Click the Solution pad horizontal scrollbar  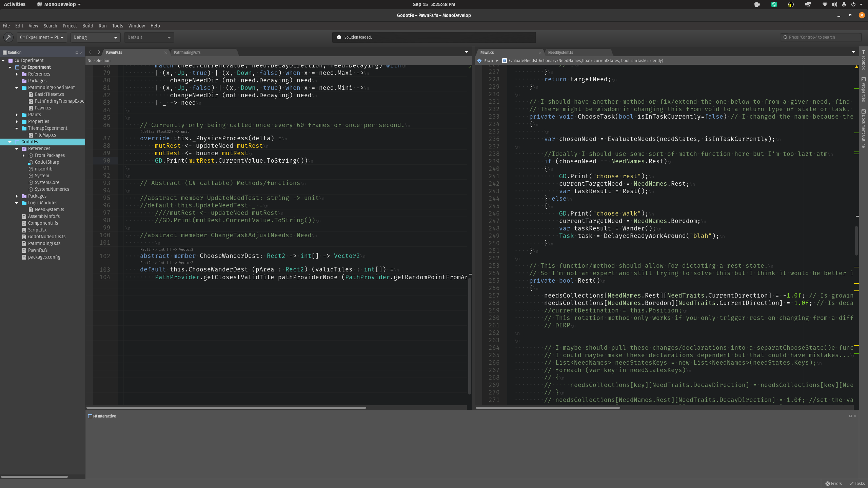pyautogui.click(x=34, y=476)
